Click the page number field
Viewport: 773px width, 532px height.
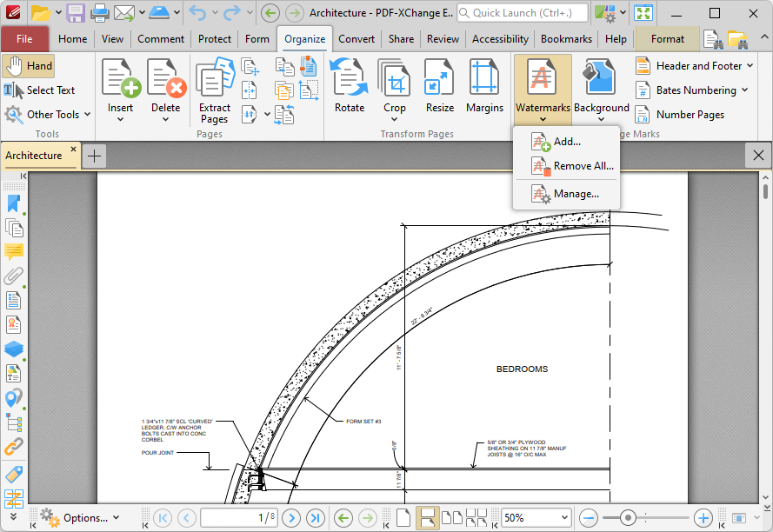click(239, 518)
